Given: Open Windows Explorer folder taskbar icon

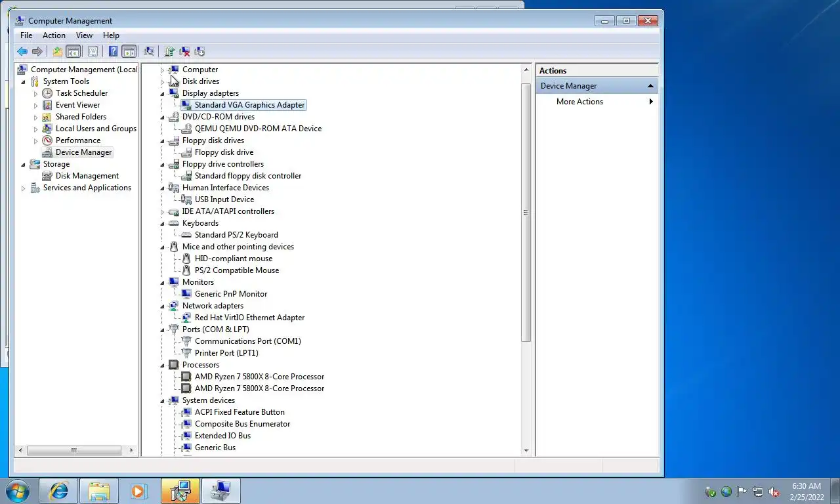Looking at the screenshot, I should (99, 491).
